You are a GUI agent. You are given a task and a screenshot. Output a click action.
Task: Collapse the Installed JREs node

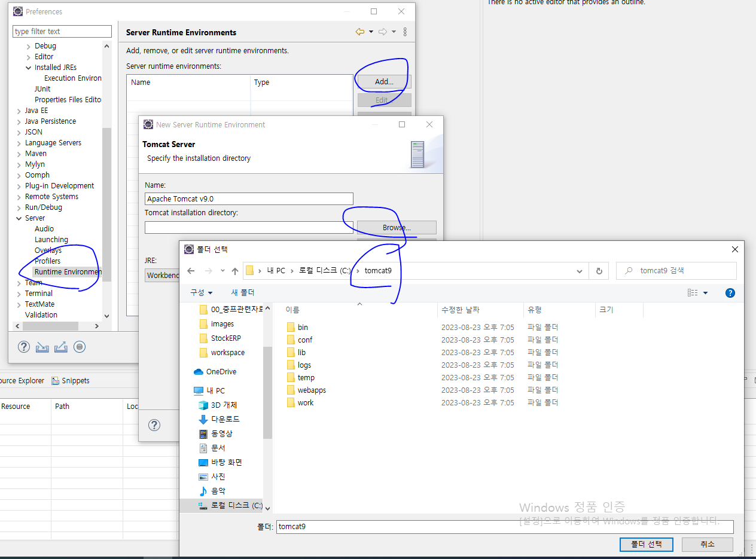(x=28, y=68)
